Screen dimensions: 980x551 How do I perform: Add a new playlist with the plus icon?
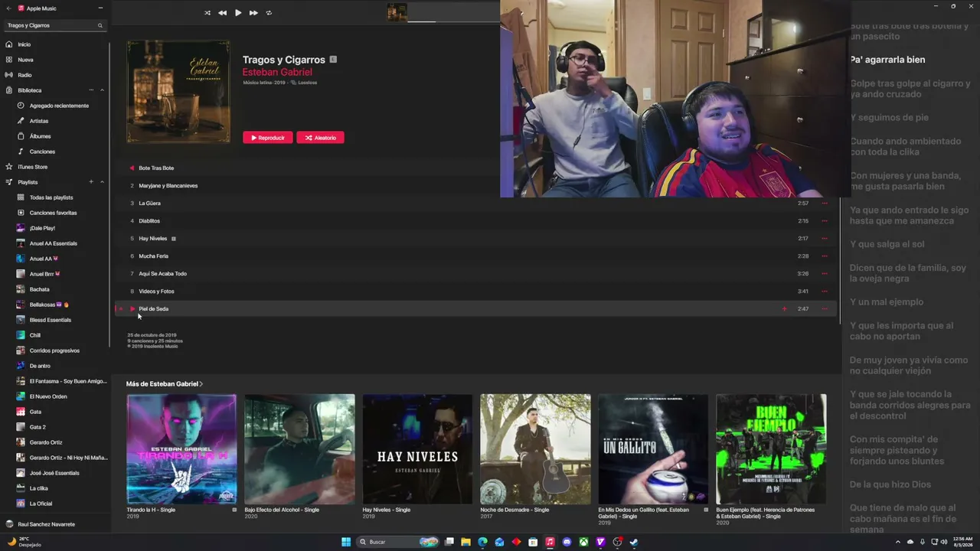[91, 182]
